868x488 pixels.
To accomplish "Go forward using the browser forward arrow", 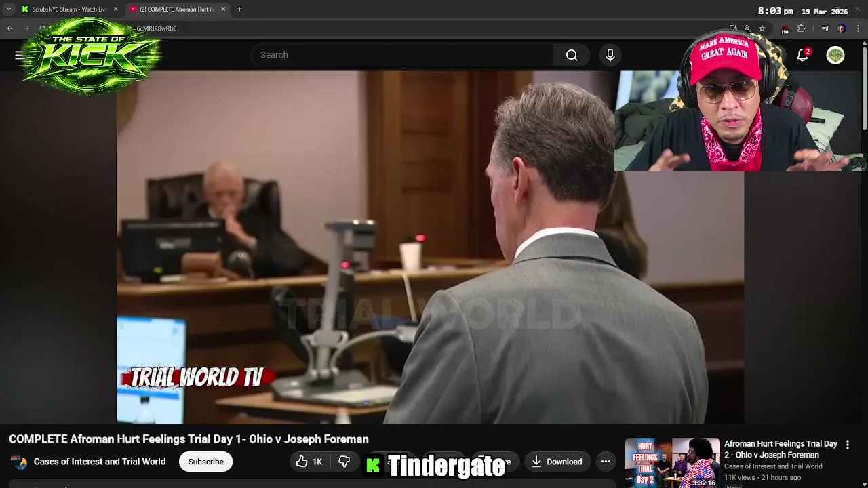I will [26, 28].
